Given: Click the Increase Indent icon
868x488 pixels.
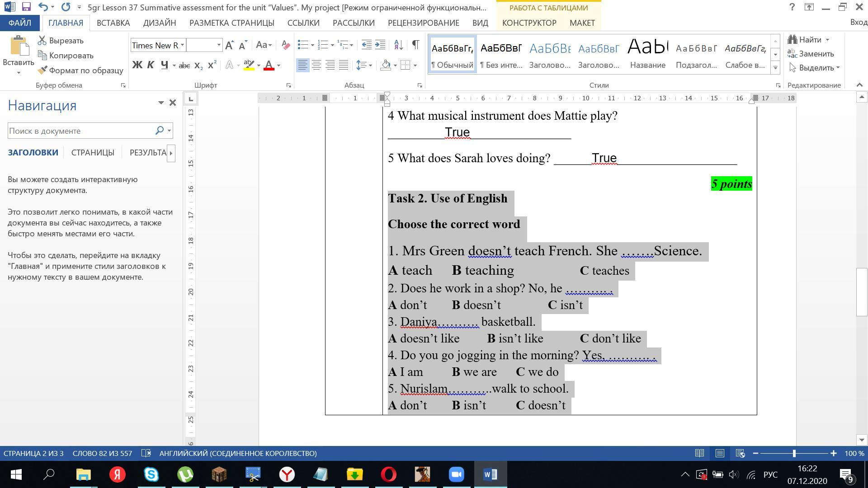Looking at the screenshot, I should point(380,45).
